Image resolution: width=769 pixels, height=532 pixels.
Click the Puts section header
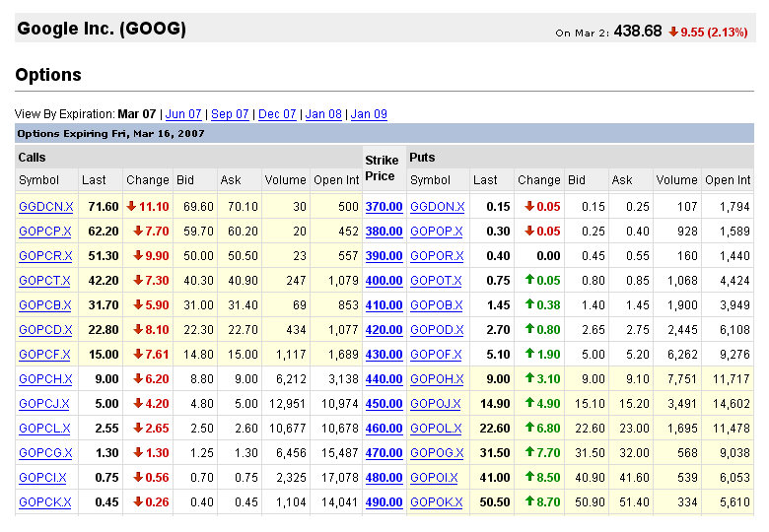[x=422, y=158]
